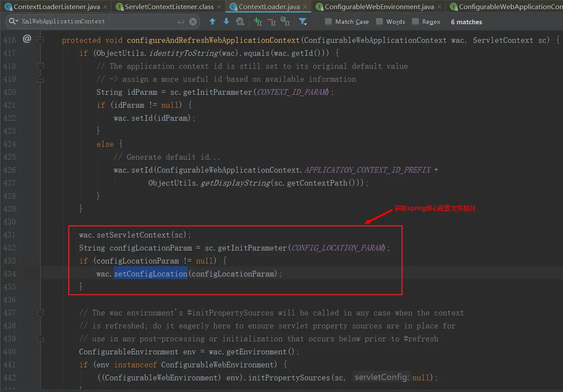The image size is (563, 392).
Task: Select the ContextLoader.java tab
Action: point(269,7)
